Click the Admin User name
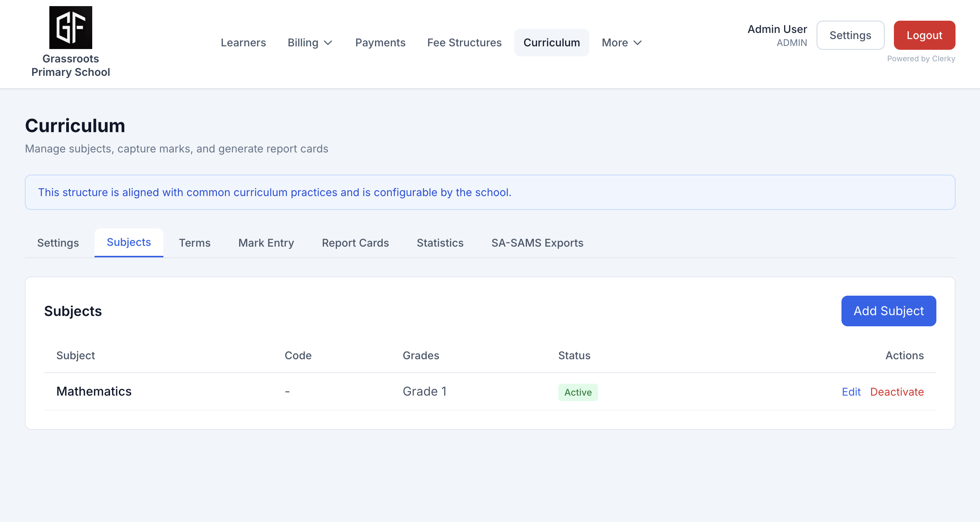Screen dimensions: 980x522 [x=777, y=29]
